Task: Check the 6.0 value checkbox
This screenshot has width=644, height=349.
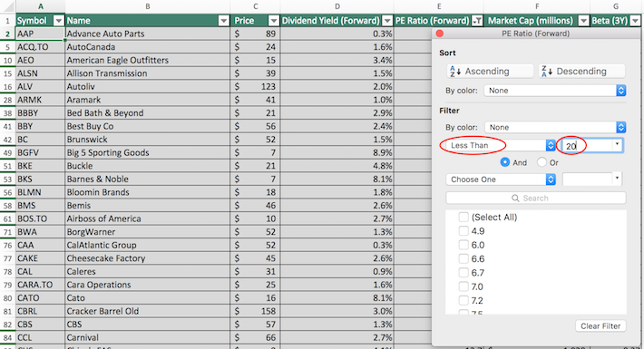Action: (463, 245)
